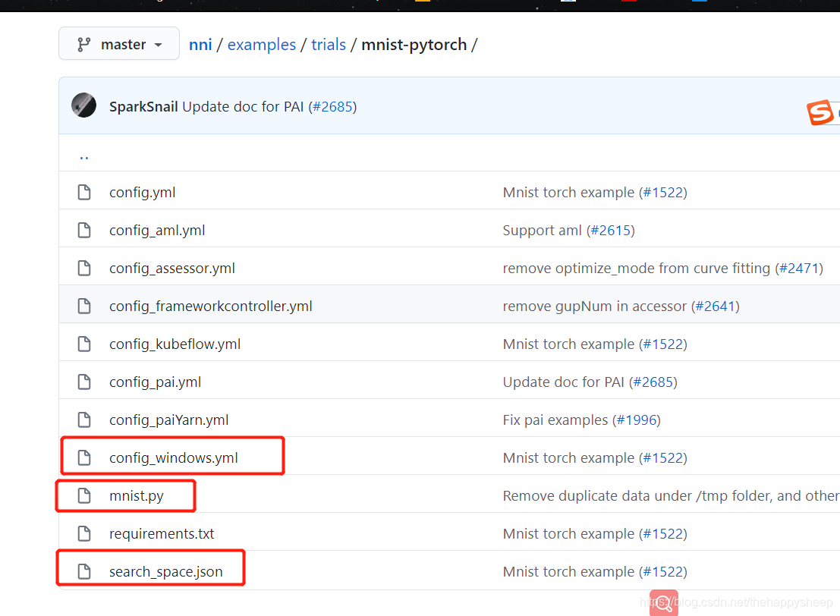Click the file icon beside config.yml
The height and width of the screenshot is (616, 840).
(x=83, y=192)
